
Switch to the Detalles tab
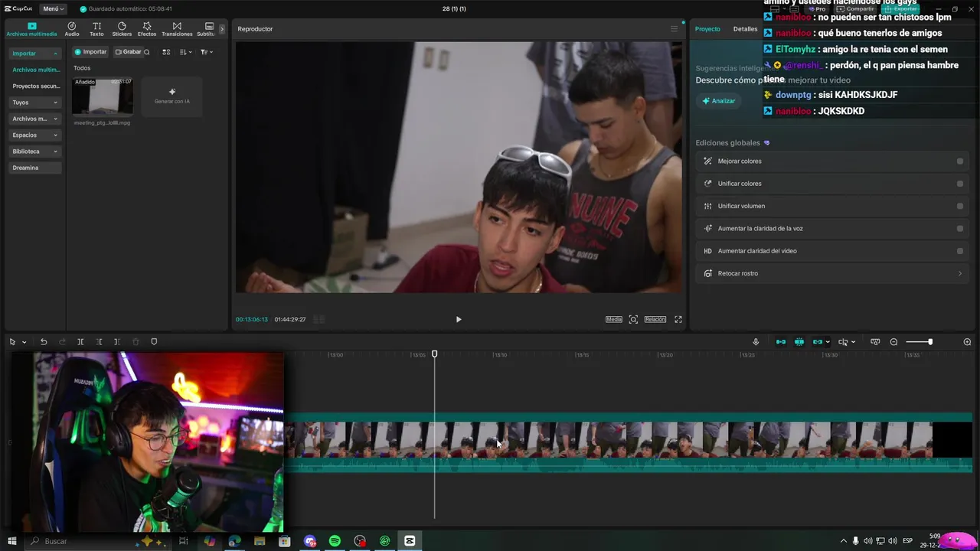click(x=745, y=29)
